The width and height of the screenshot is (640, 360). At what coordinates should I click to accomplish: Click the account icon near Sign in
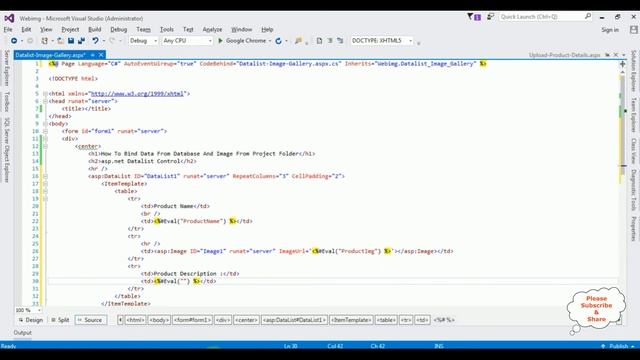tap(633, 30)
